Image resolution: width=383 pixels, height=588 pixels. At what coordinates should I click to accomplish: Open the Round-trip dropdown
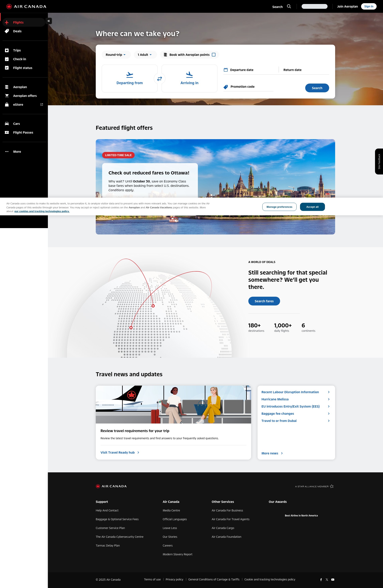point(116,55)
